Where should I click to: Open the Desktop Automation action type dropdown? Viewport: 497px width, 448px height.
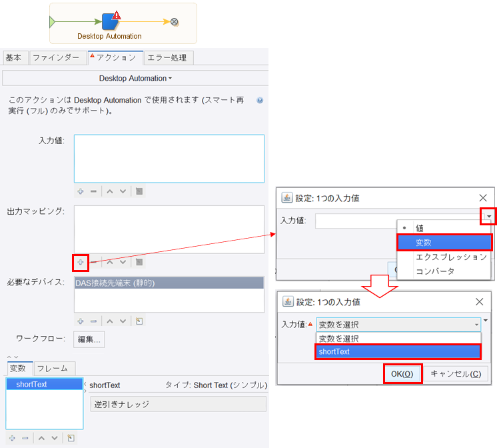point(135,79)
